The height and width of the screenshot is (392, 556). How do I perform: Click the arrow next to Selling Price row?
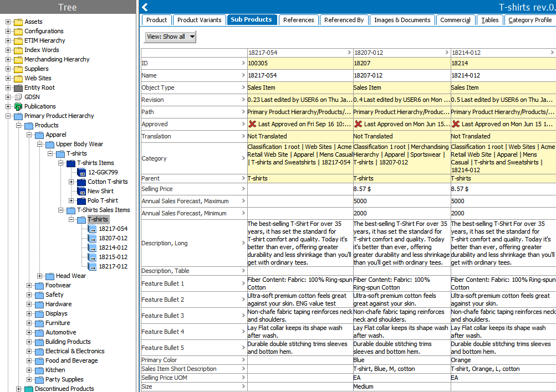click(x=243, y=189)
